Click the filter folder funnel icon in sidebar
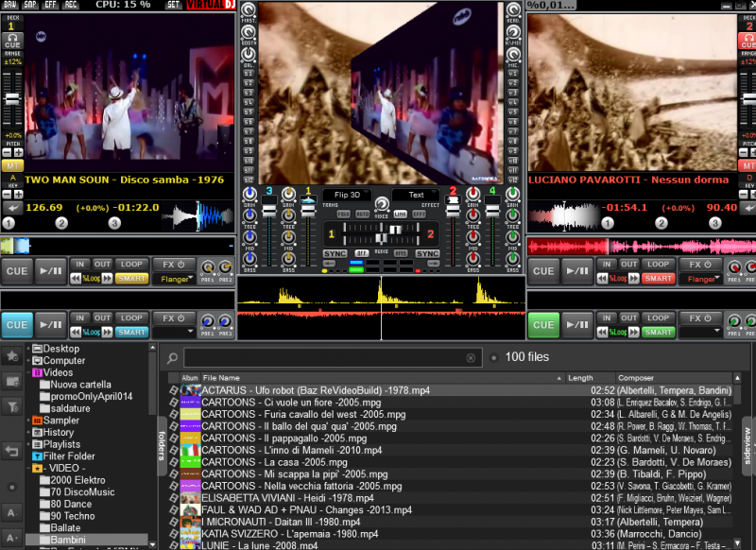Viewport: 756px width, 550px height. tap(12, 405)
